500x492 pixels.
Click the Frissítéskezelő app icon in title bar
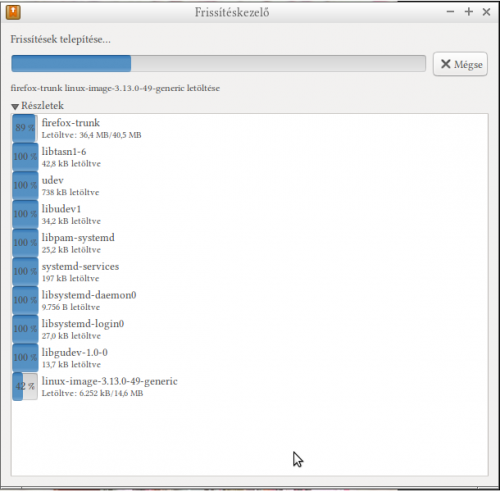click(x=13, y=12)
